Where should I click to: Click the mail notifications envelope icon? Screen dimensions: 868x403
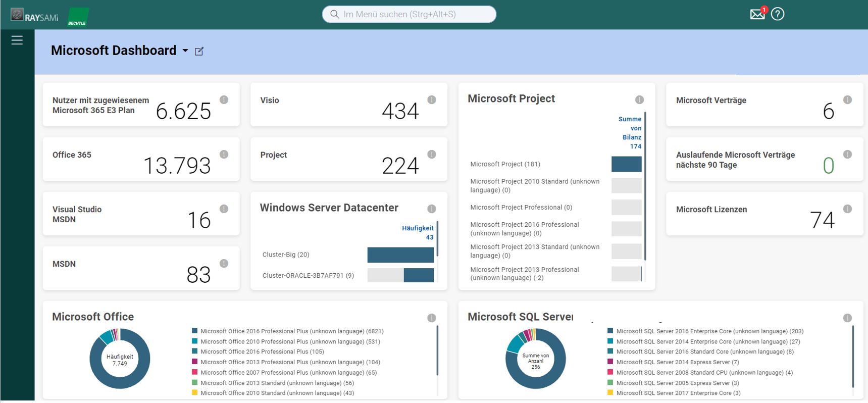point(757,14)
